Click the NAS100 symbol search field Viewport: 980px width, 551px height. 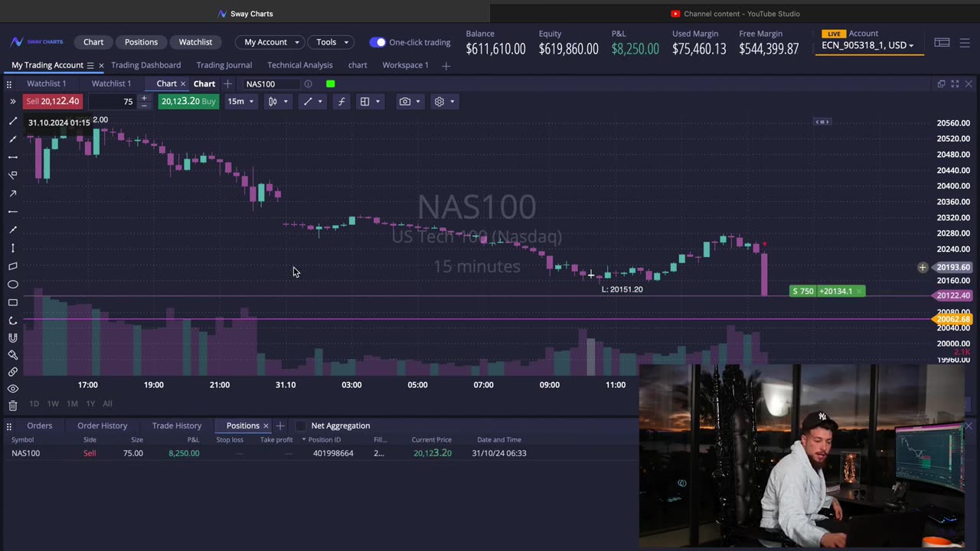(270, 83)
